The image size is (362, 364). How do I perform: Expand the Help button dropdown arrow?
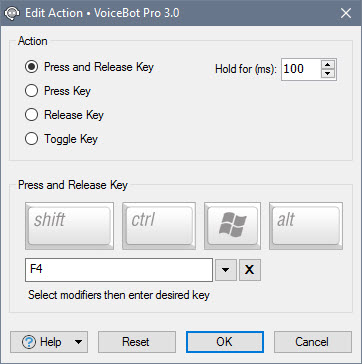click(79, 342)
